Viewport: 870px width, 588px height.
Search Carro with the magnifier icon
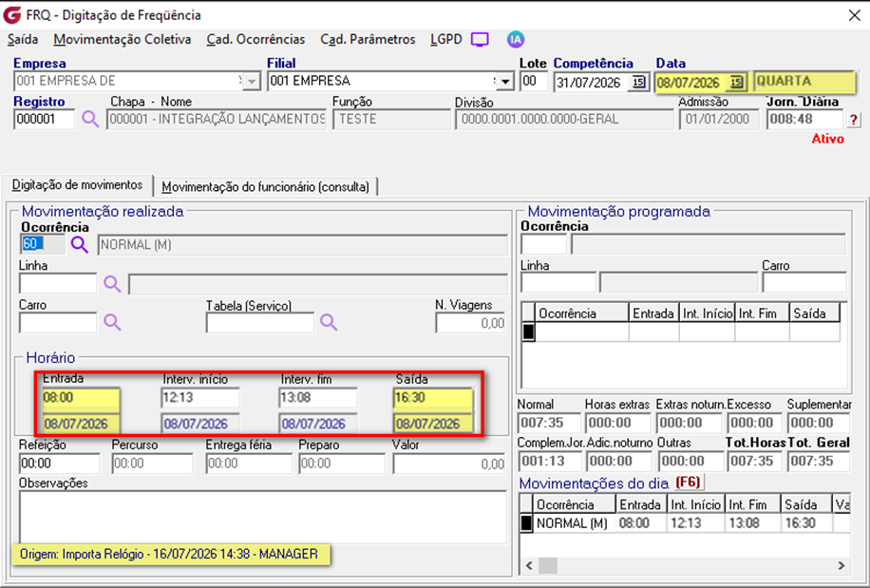[x=112, y=322]
